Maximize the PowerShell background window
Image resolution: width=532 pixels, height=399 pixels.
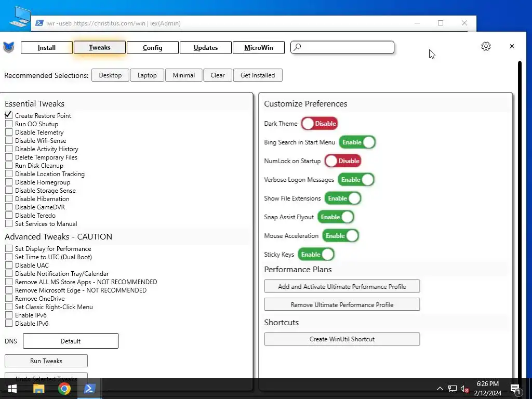pos(441,23)
